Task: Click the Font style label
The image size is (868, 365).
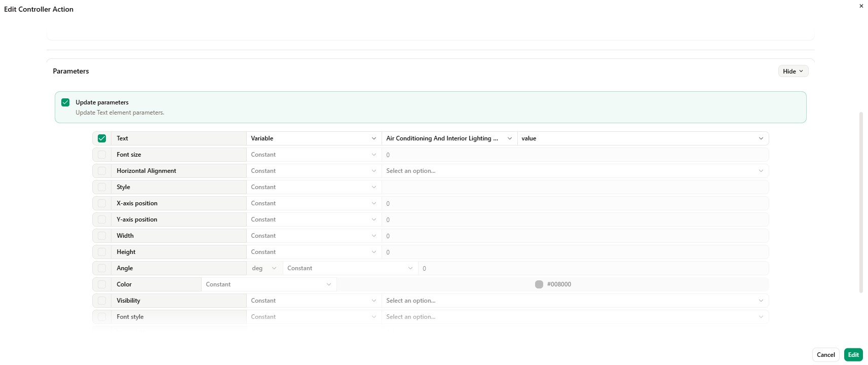Action: (130, 317)
